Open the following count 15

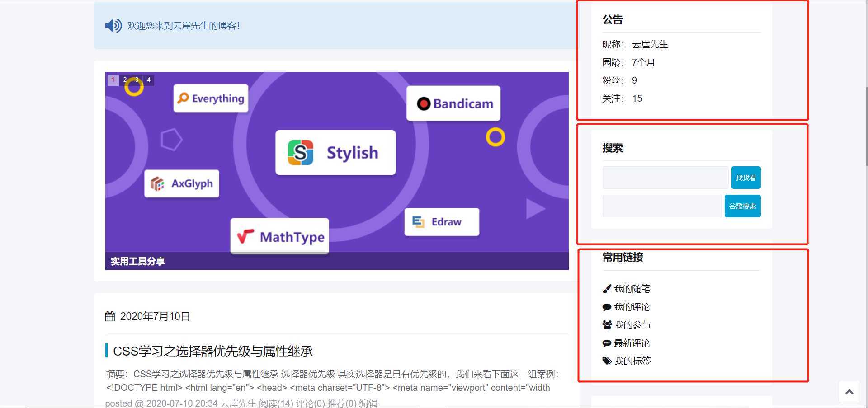[637, 98]
